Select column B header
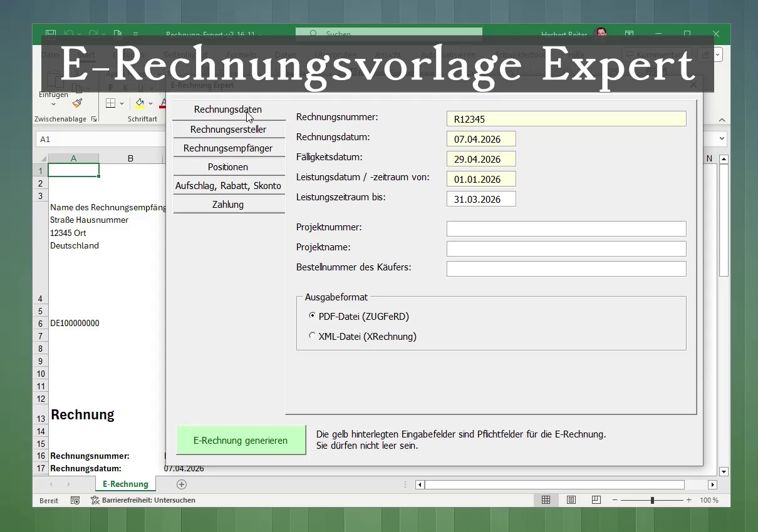The height and width of the screenshot is (532, 758). [130, 158]
